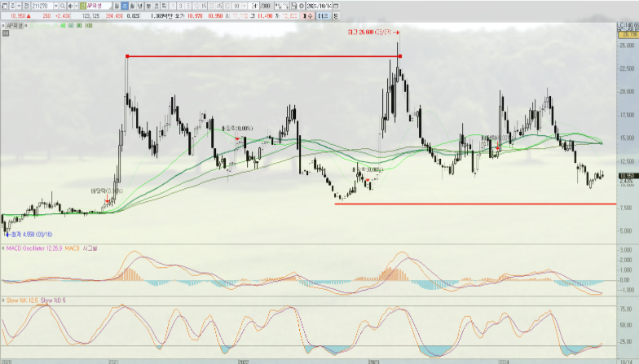Open the stock code 211270 dropdown arrow

(56, 7)
